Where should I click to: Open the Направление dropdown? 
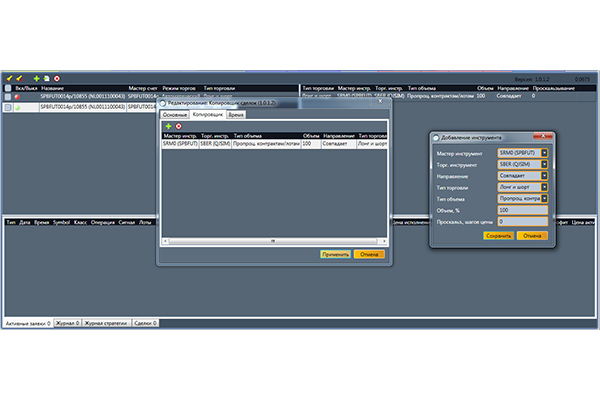point(544,174)
